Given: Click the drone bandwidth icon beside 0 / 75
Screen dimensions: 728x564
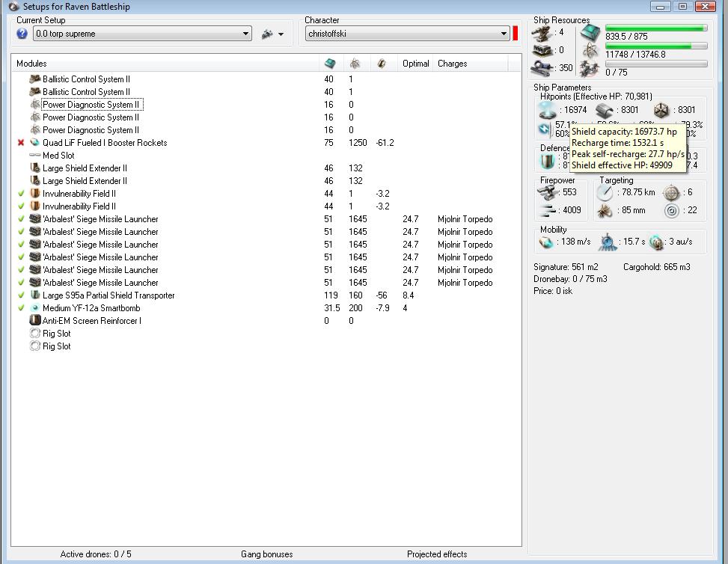Looking at the screenshot, I should click(x=590, y=69).
